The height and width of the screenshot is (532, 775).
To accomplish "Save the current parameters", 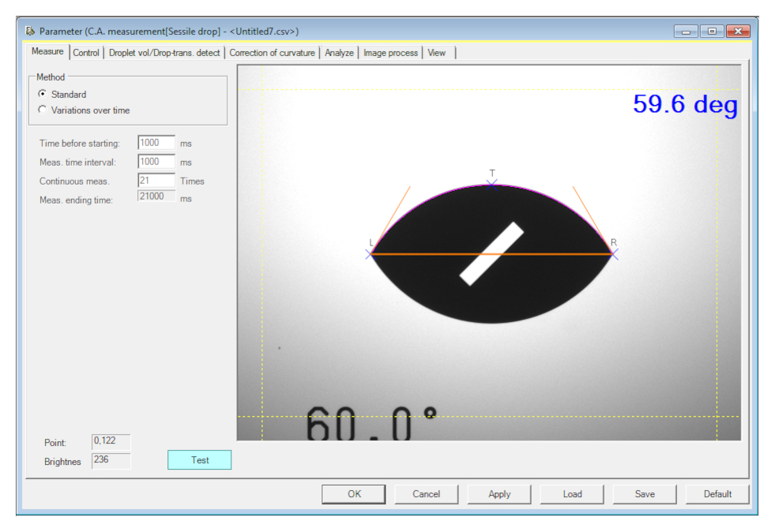I will pyautogui.click(x=645, y=494).
